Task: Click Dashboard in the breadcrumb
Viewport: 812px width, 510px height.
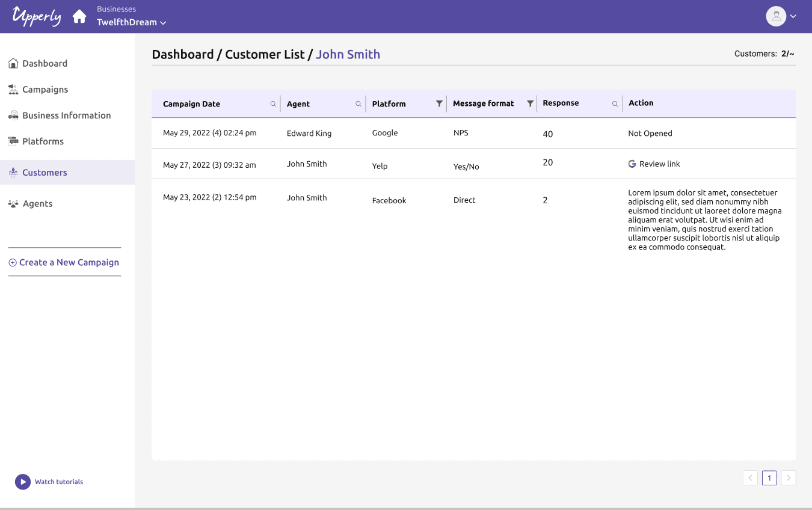Action: click(183, 54)
